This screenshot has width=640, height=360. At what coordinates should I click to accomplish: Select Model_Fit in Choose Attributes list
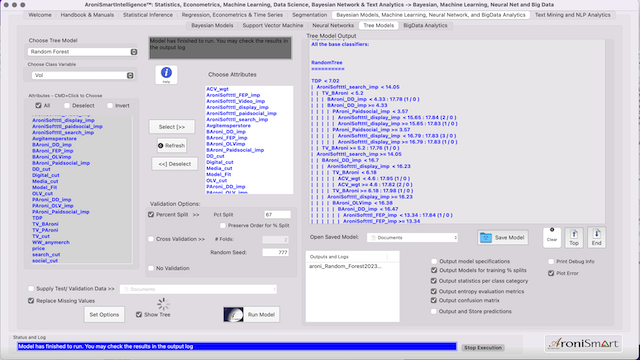tap(218, 174)
